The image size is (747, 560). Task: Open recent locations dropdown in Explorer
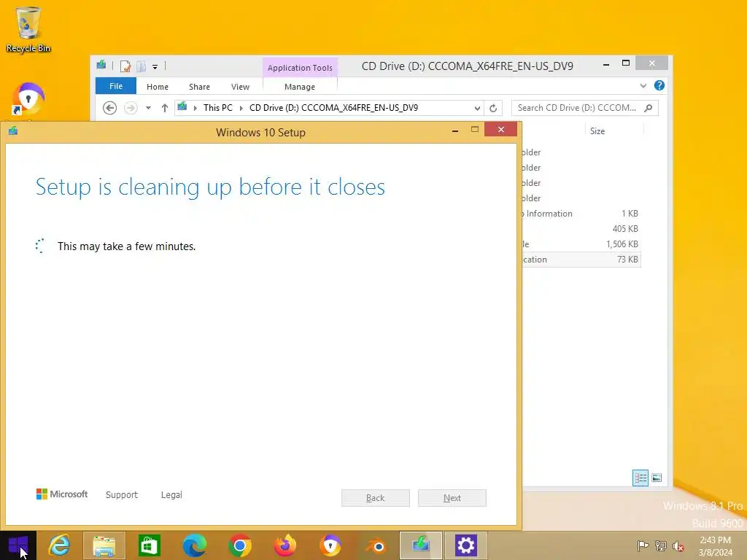click(x=148, y=108)
